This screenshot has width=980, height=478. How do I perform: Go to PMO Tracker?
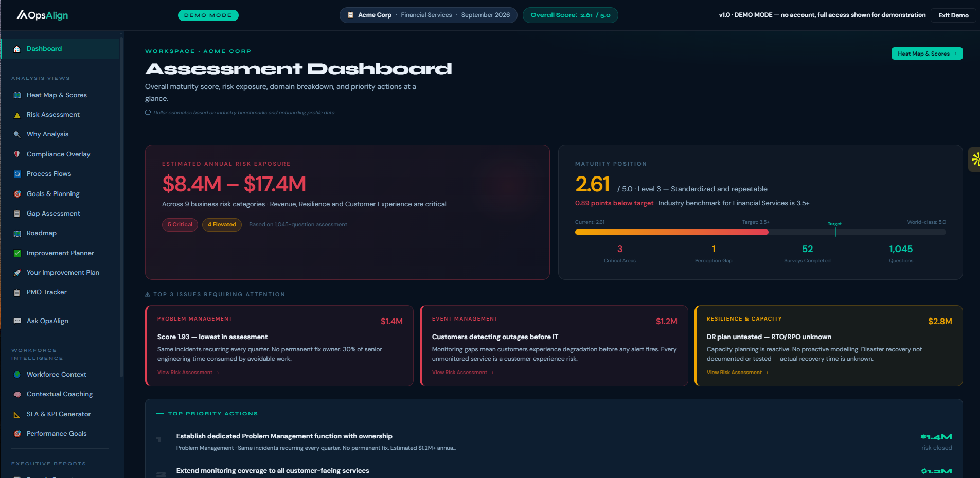[61, 292]
